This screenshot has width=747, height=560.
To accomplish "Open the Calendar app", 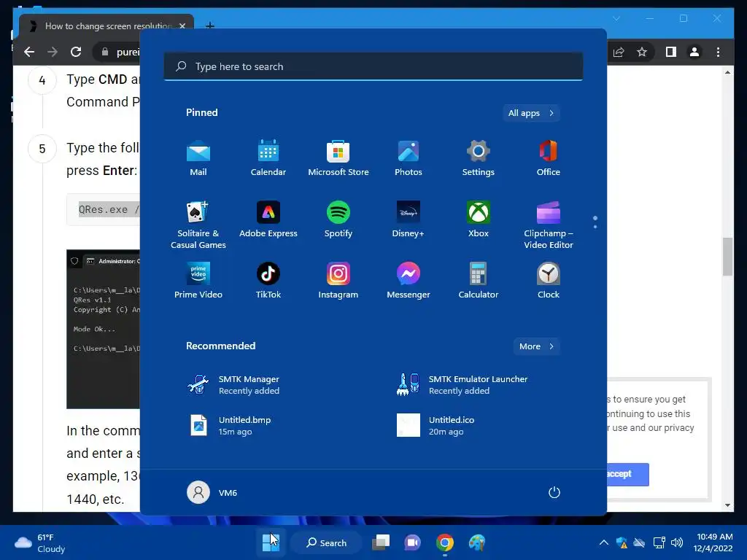I will (x=268, y=158).
